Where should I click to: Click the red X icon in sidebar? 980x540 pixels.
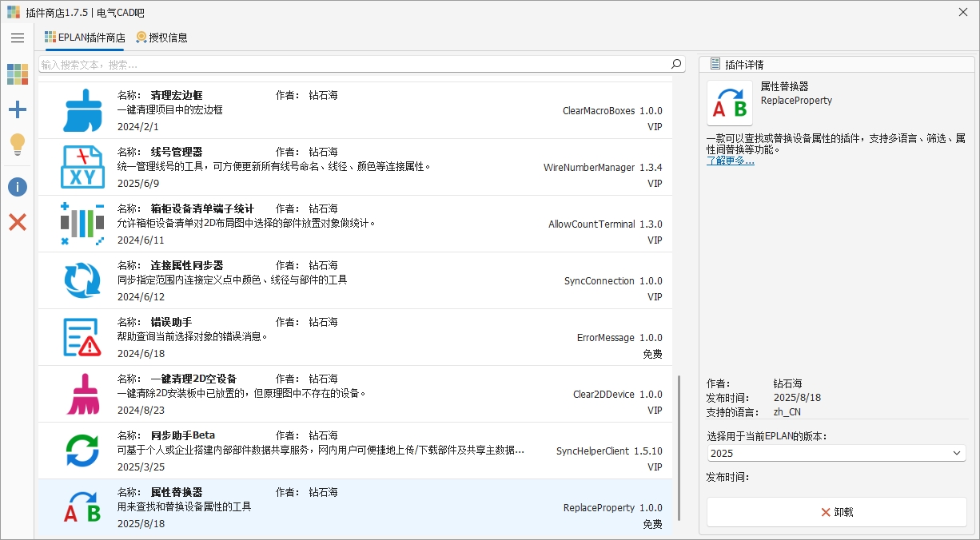click(18, 222)
